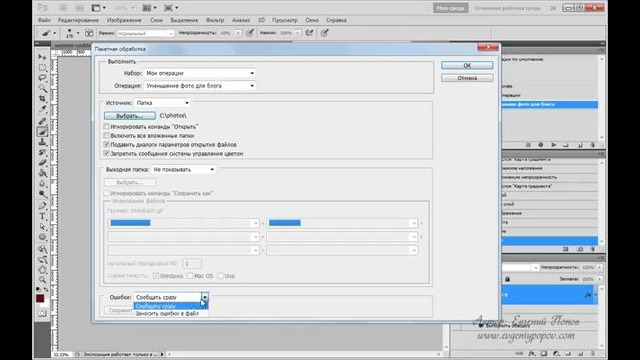Enable airbrush mode icon in options bar
Image resolution: width=640 pixels, height=360 pixels.
(309, 33)
